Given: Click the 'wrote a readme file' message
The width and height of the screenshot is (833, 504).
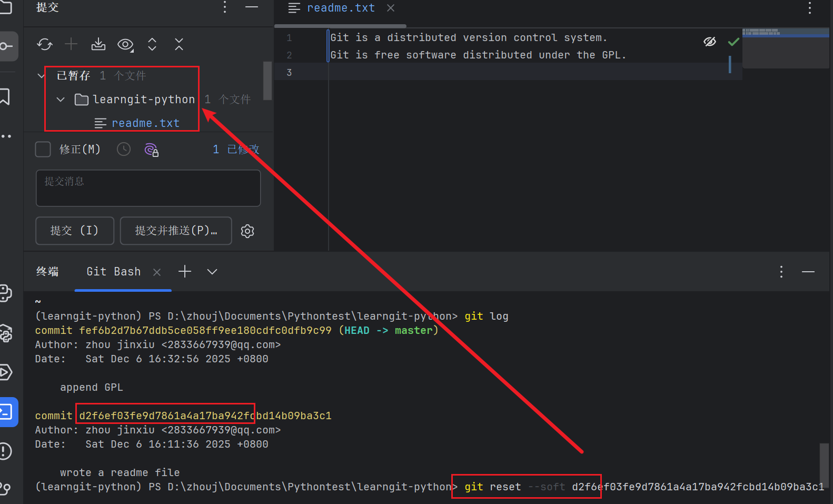Looking at the screenshot, I should [120, 472].
